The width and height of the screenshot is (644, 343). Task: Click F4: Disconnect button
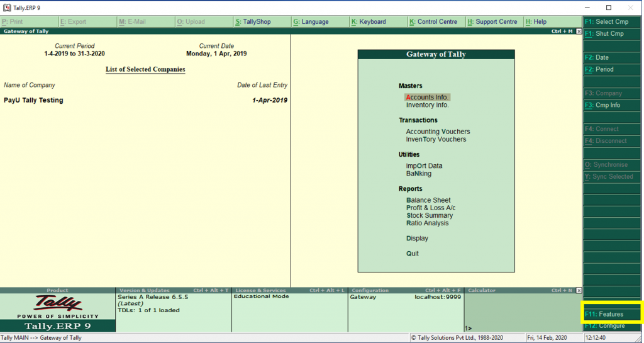pos(611,141)
